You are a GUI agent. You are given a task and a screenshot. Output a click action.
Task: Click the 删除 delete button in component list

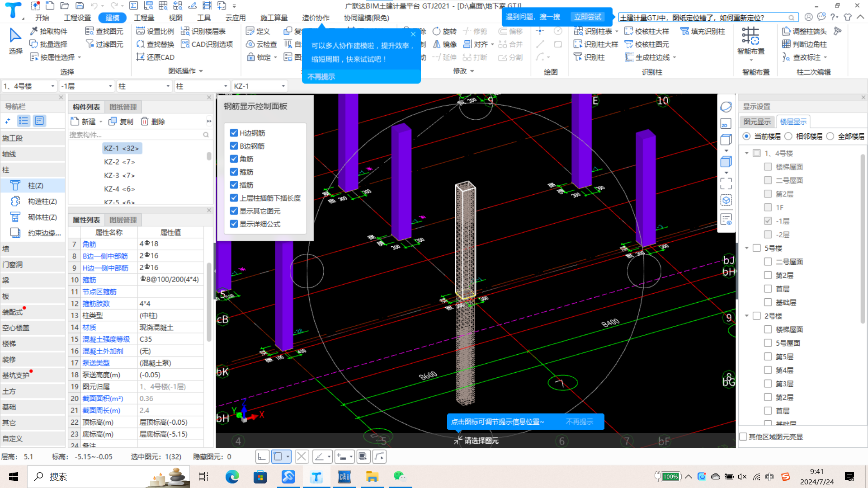click(x=153, y=122)
